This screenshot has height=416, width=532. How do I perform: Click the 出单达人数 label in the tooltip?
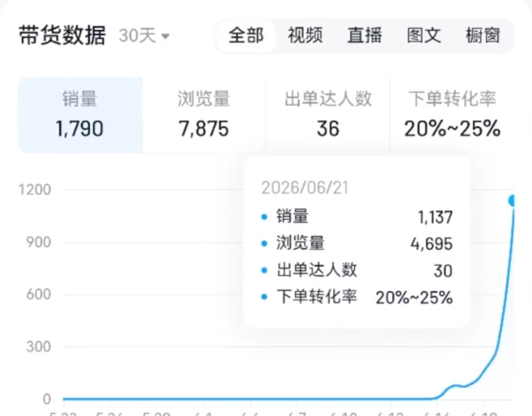[317, 270]
